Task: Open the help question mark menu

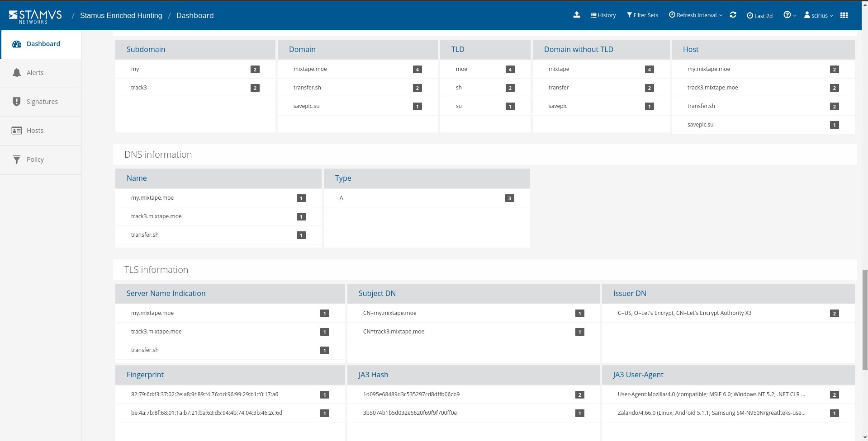Action: (790, 15)
